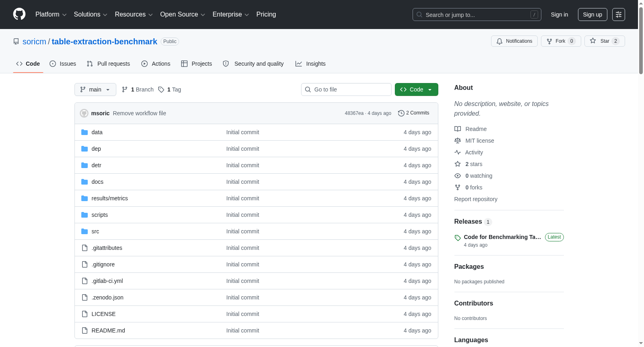View the 1 Tag link
The width and height of the screenshot is (644, 347).
click(x=169, y=89)
